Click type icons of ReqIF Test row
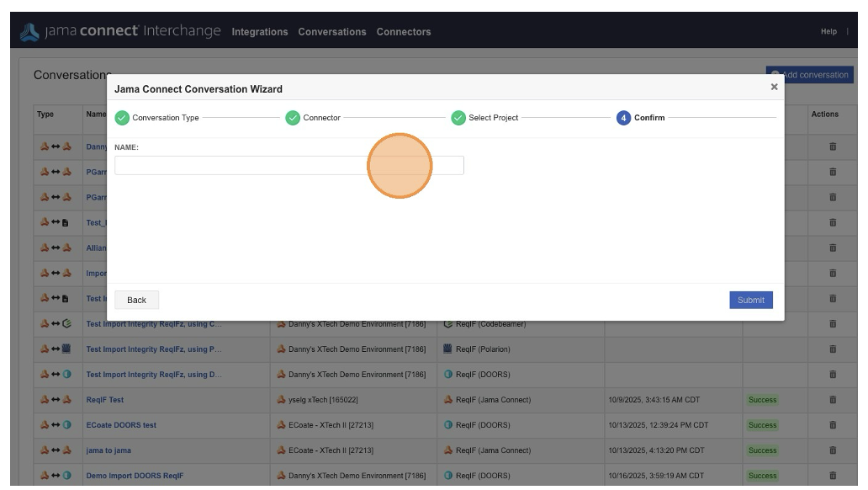The height and width of the screenshot is (490, 868). click(x=56, y=400)
